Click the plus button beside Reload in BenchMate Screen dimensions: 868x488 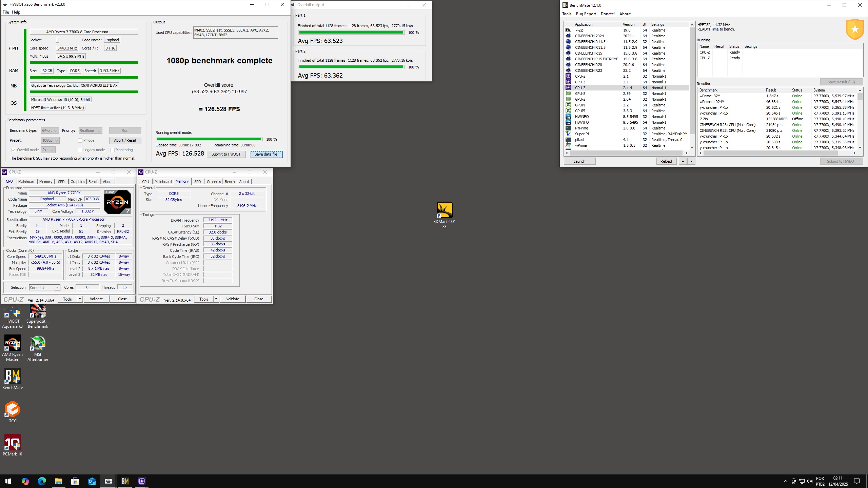(683, 161)
